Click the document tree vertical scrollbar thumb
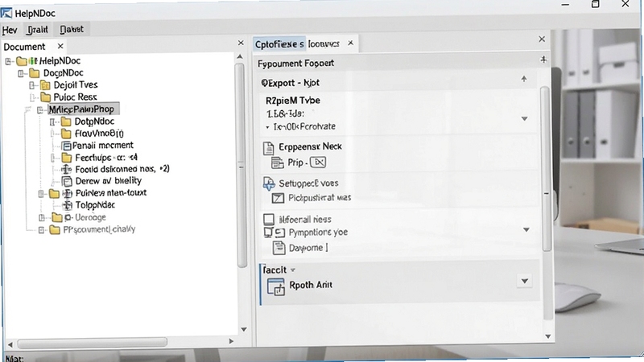 coord(241,164)
